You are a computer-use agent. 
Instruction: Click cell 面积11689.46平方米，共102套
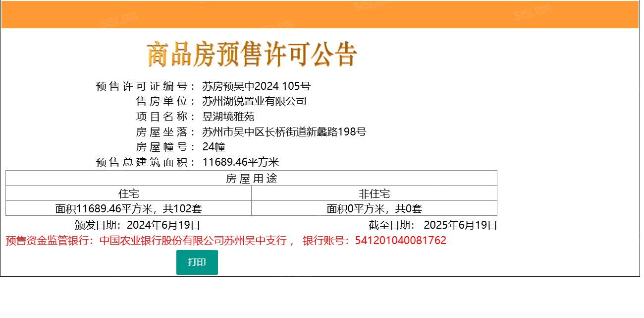[x=129, y=209]
